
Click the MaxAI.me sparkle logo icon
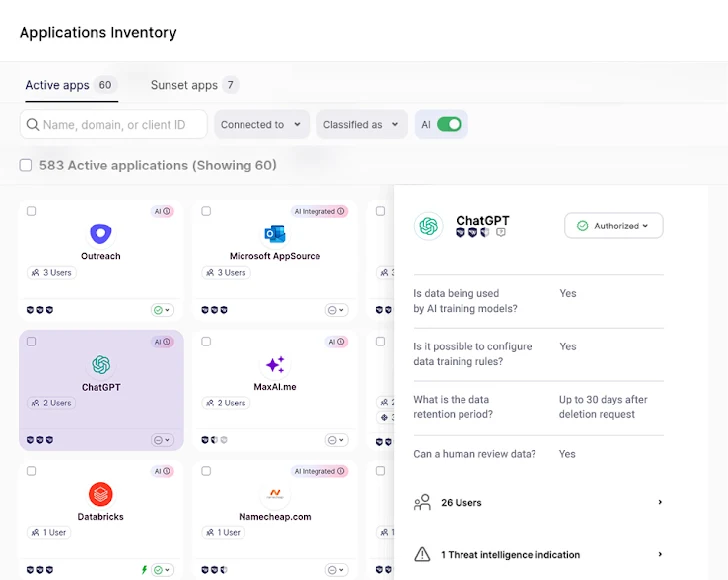[x=275, y=365]
